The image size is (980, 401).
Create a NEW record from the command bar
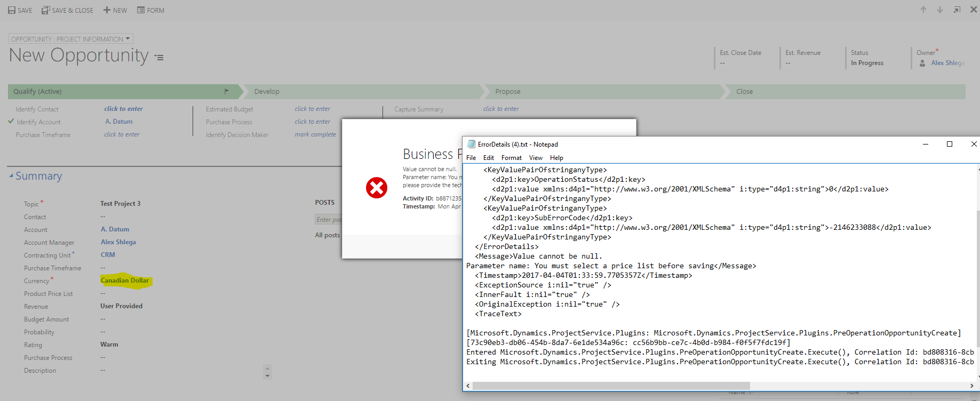tap(115, 10)
